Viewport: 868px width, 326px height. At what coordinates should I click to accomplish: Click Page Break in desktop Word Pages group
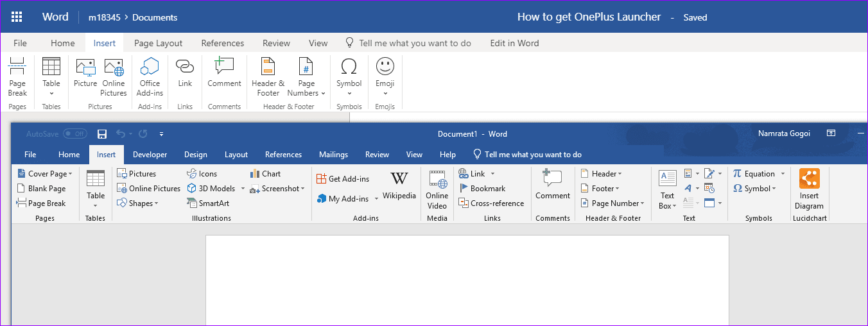point(41,203)
